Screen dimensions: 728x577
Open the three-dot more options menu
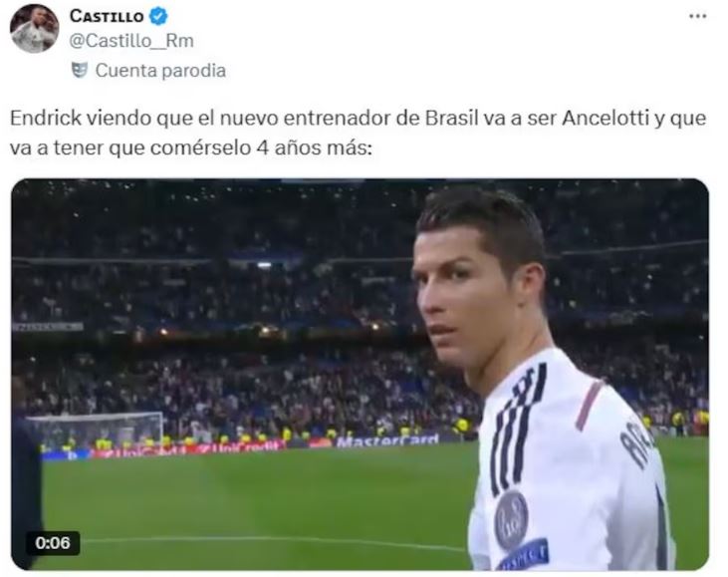[697, 16]
